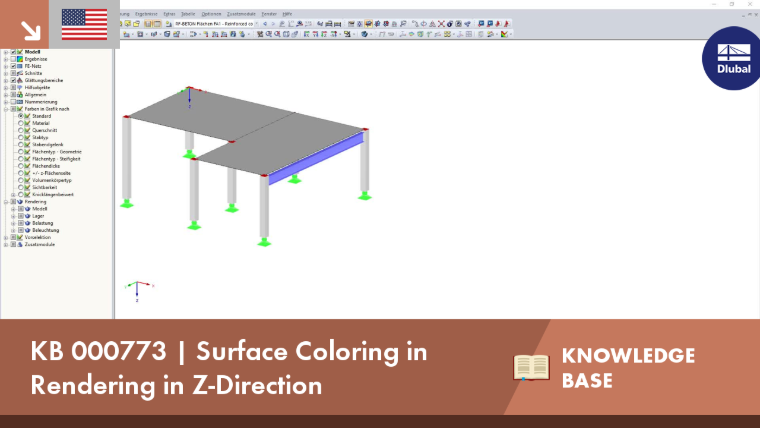Open the Optionen menu

211,14
